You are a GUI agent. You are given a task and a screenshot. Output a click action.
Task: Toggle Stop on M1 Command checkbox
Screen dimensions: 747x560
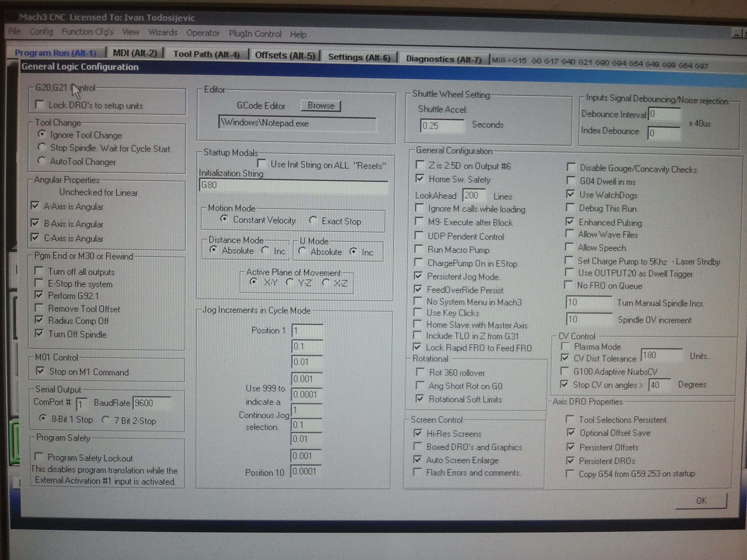point(40,371)
